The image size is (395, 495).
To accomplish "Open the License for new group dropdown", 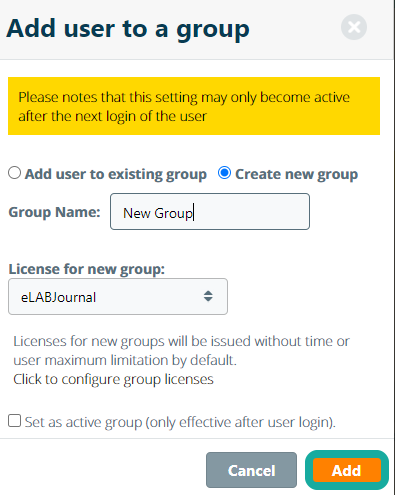I will pos(118,297).
